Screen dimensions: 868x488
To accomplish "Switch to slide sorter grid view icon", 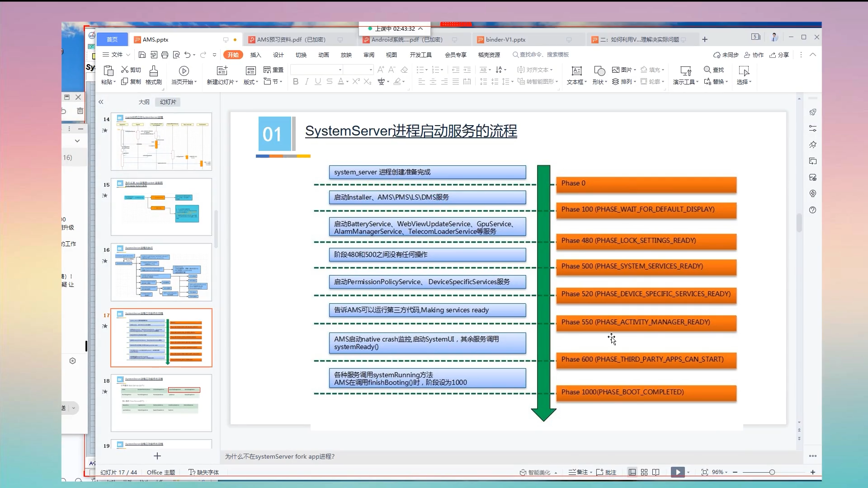I will [x=644, y=472].
